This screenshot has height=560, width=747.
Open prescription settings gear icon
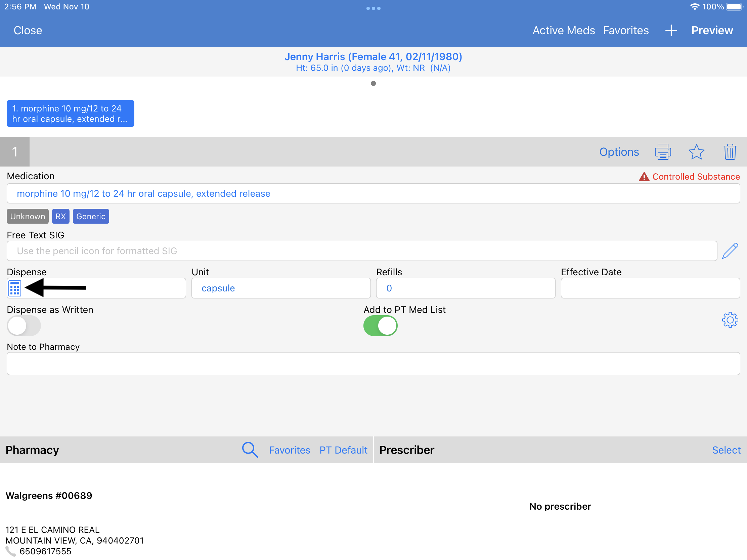[730, 320]
